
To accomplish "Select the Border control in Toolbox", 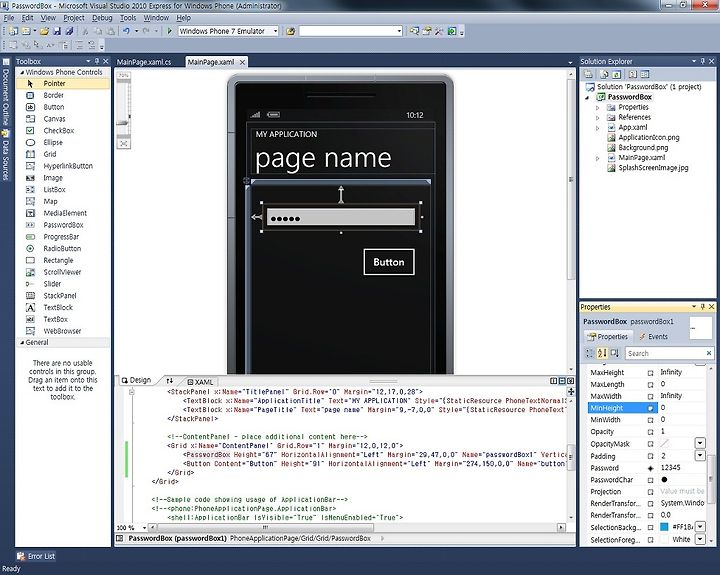I will coord(63,95).
